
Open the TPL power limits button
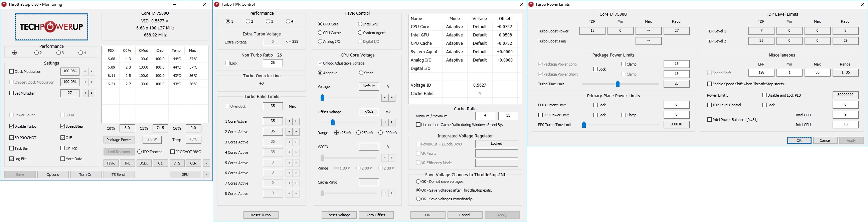click(x=127, y=163)
